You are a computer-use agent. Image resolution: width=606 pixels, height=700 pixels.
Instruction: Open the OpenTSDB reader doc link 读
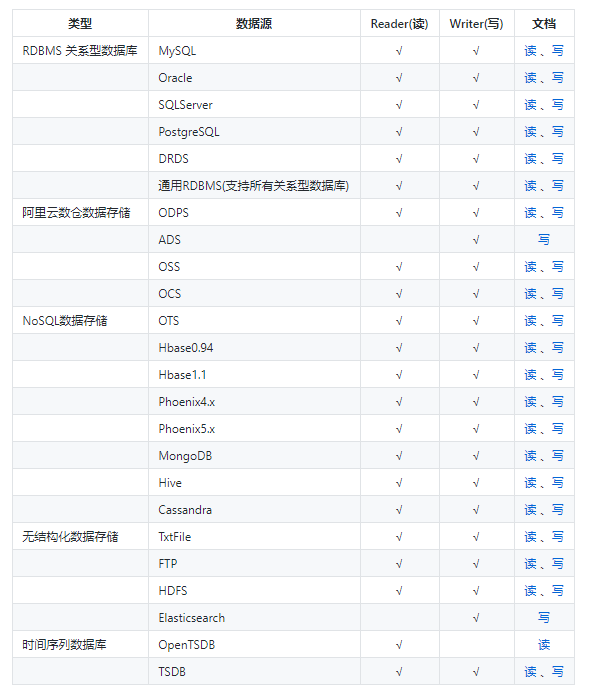(544, 645)
